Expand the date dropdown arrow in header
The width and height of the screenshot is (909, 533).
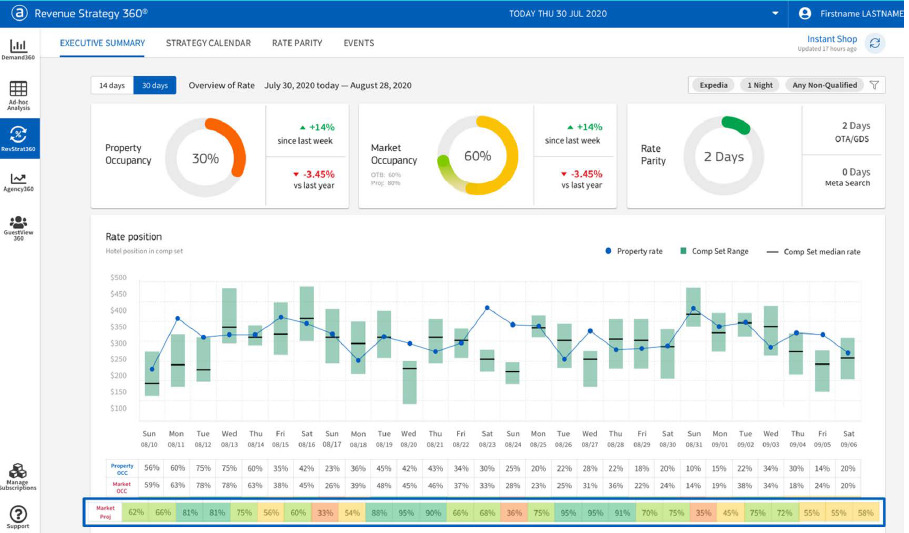tap(775, 13)
